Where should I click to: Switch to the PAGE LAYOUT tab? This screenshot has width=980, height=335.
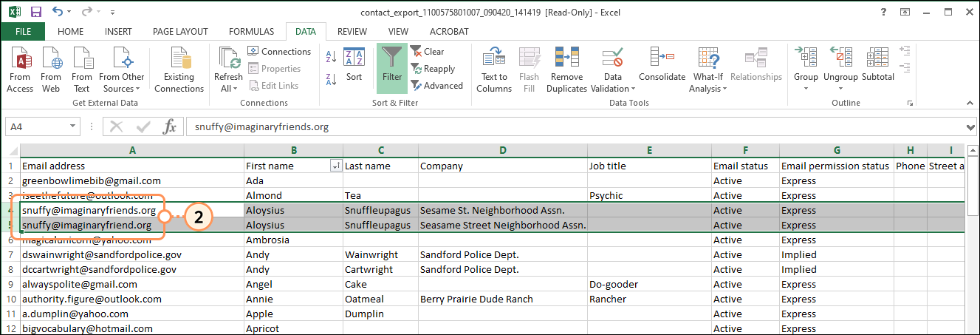(x=180, y=31)
